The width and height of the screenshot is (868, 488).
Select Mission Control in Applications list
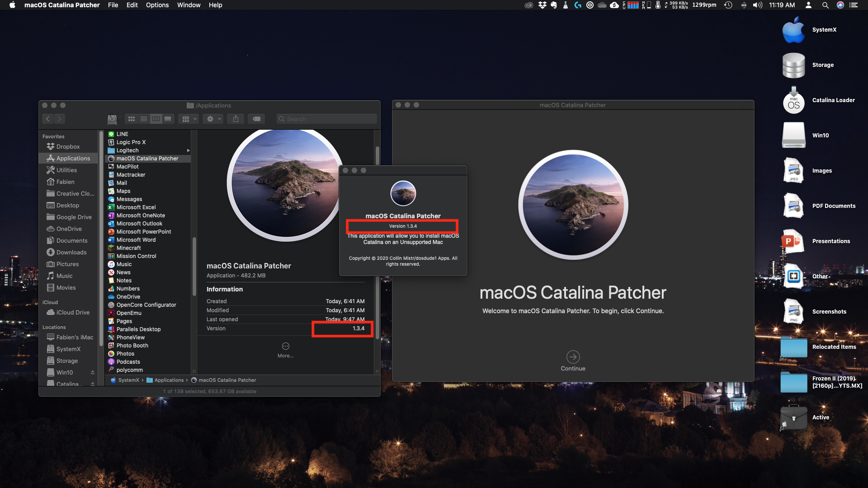pyautogui.click(x=148, y=256)
